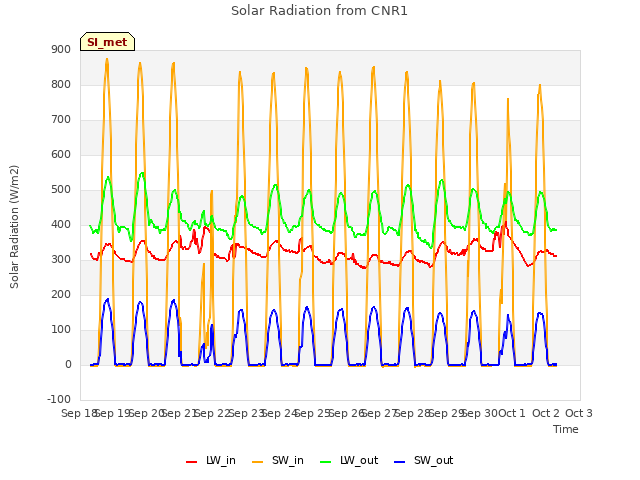Screen dimensions: 640x480
Task: Click the -100 y-axis tick label
Action: point(59,399)
